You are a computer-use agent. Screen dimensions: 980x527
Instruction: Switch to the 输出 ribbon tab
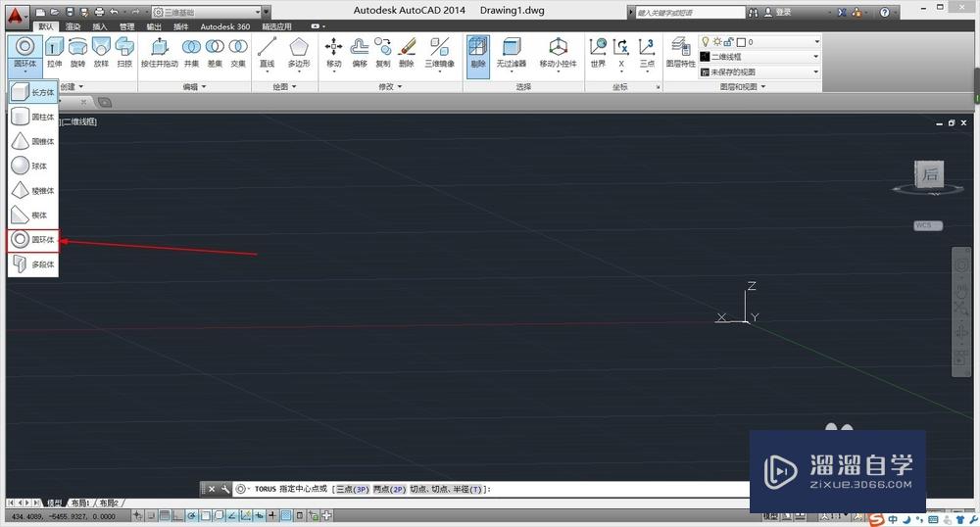click(x=154, y=26)
